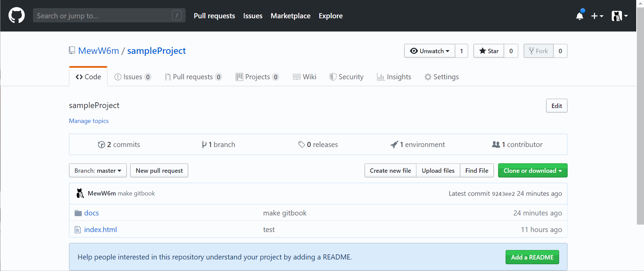Open the MewW6m owner profile link
Screen dimensions: 644x271
pos(99,51)
